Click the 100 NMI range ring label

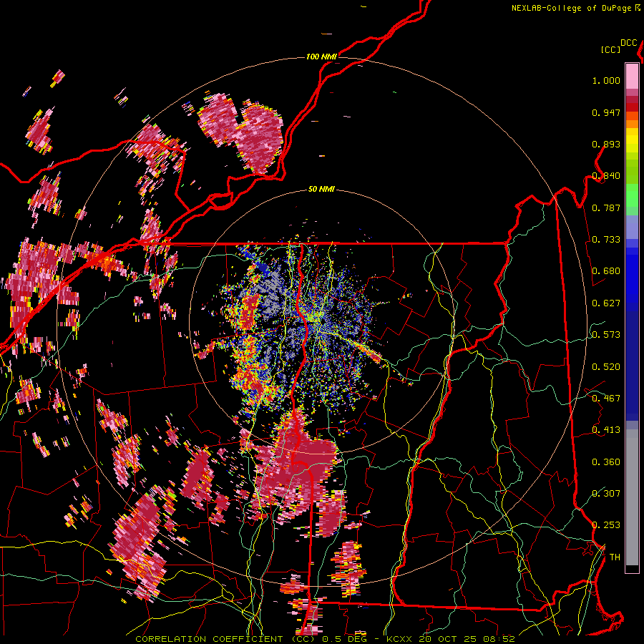(x=321, y=57)
